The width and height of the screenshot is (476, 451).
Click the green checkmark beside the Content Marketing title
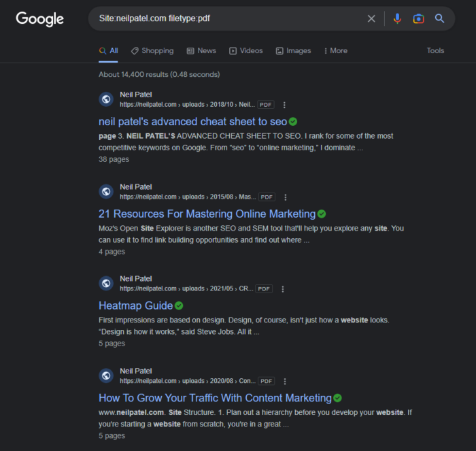pos(337,398)
